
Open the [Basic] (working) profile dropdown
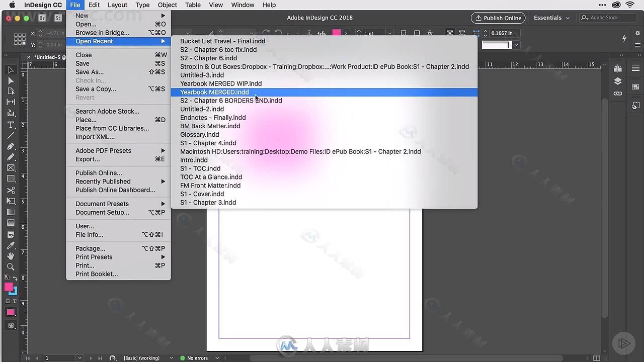(x=171, y=358)
